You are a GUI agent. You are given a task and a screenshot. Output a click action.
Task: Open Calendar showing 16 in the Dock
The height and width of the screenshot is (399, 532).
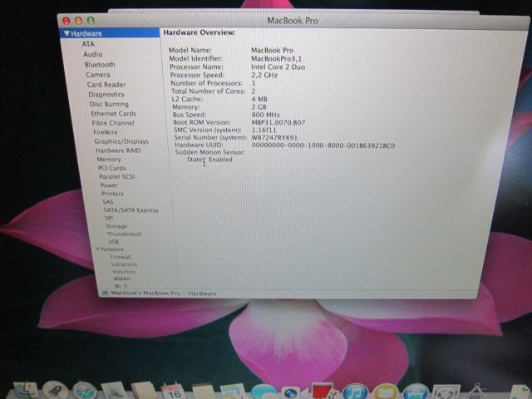pos(173,391)
